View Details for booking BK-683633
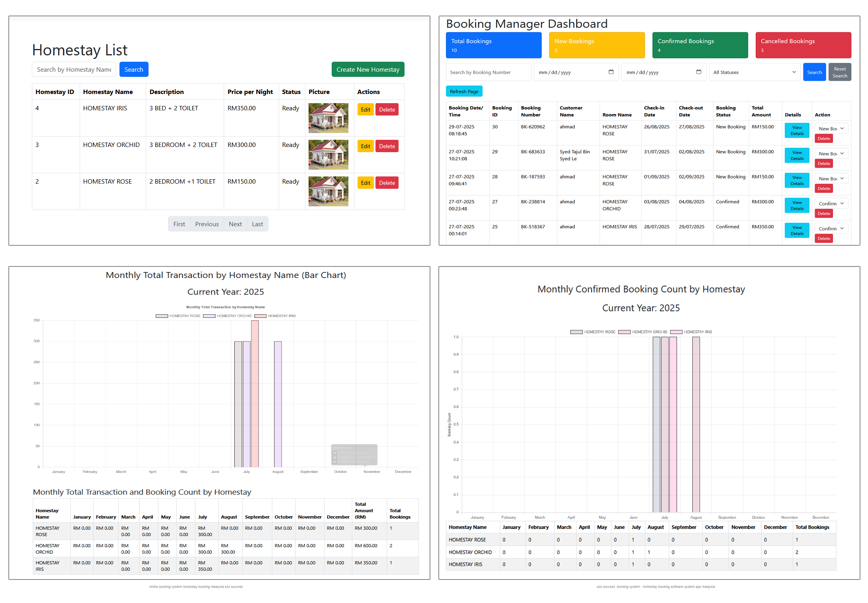The height and width of the screenshot is (603, 868). click(797, 155)
